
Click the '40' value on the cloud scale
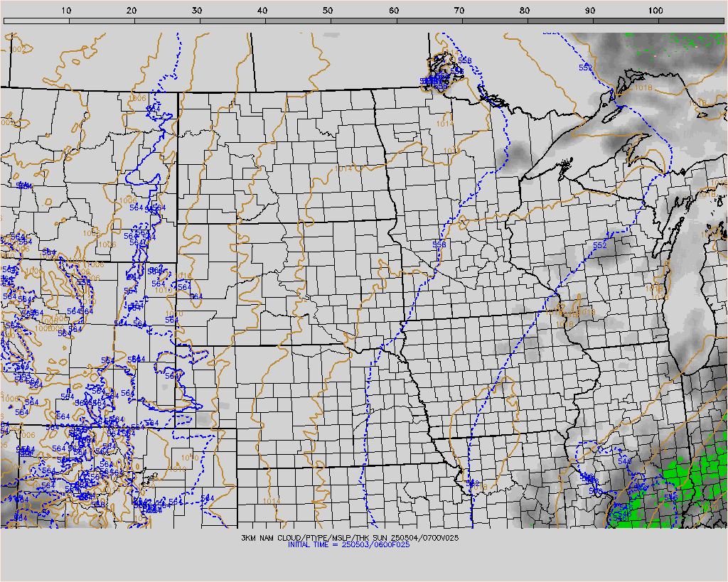(x=262, y=10)
